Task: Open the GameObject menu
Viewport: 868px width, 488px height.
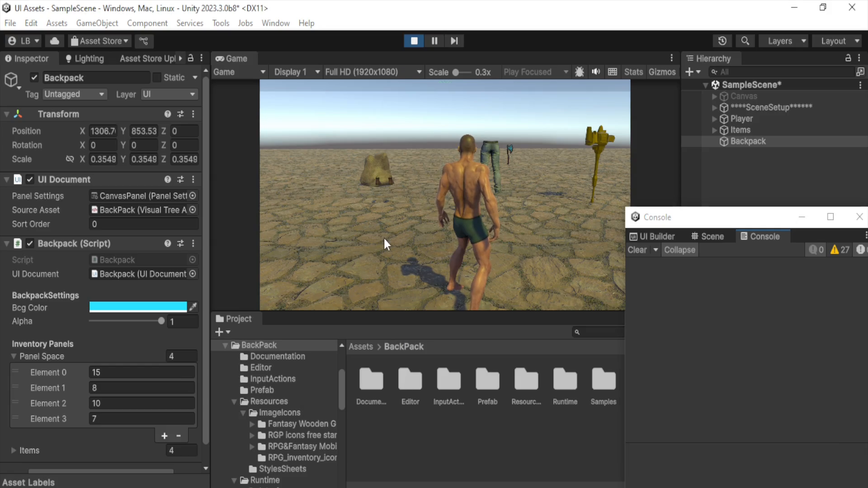Action: 97,23
